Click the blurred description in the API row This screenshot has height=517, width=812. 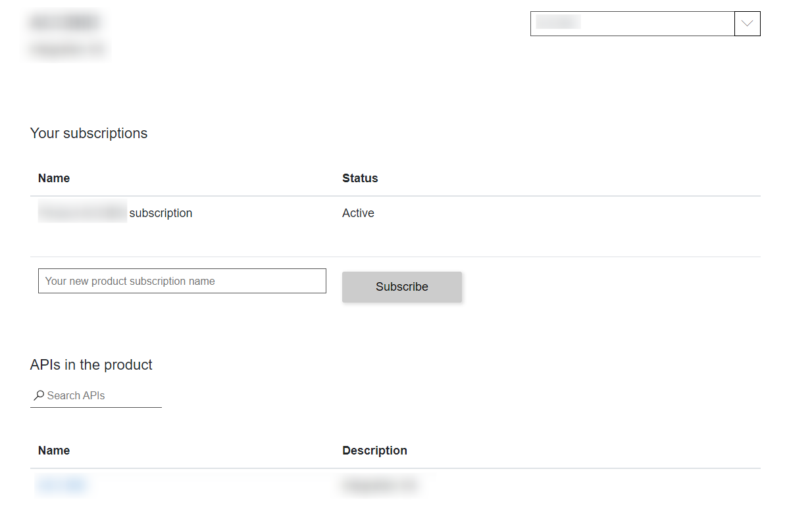[x=380, y=486]
